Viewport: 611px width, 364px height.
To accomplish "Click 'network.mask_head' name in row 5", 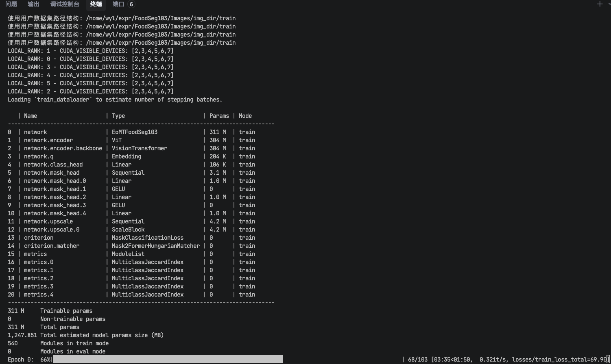I will tap(52, 173).
